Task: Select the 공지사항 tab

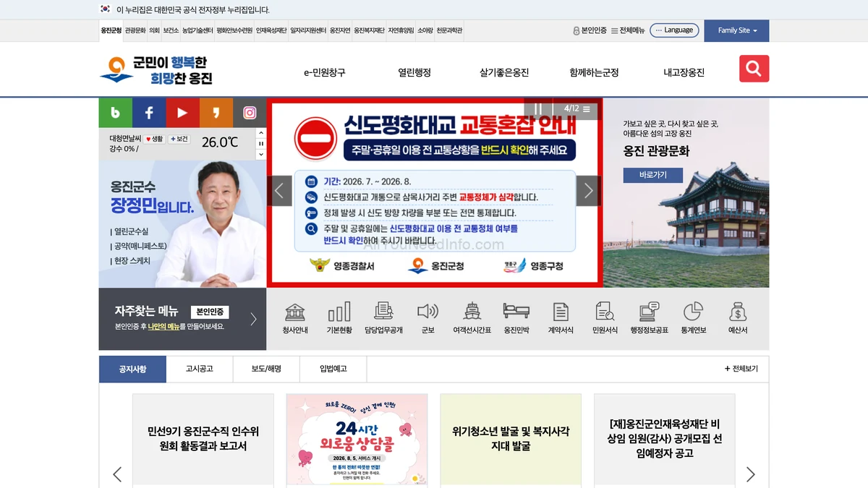Action: [133, 369]
